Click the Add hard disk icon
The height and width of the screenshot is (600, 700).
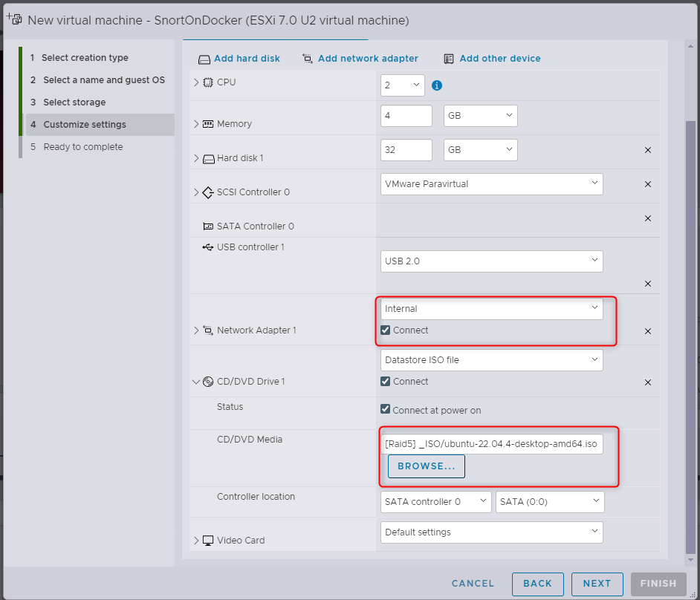click(x=204, y=59)
